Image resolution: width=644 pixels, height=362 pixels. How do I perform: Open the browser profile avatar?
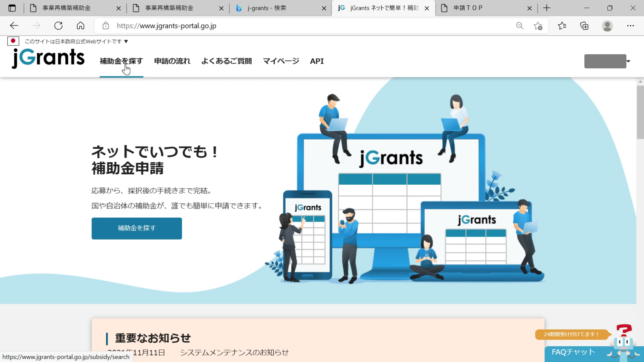[607, 26]
